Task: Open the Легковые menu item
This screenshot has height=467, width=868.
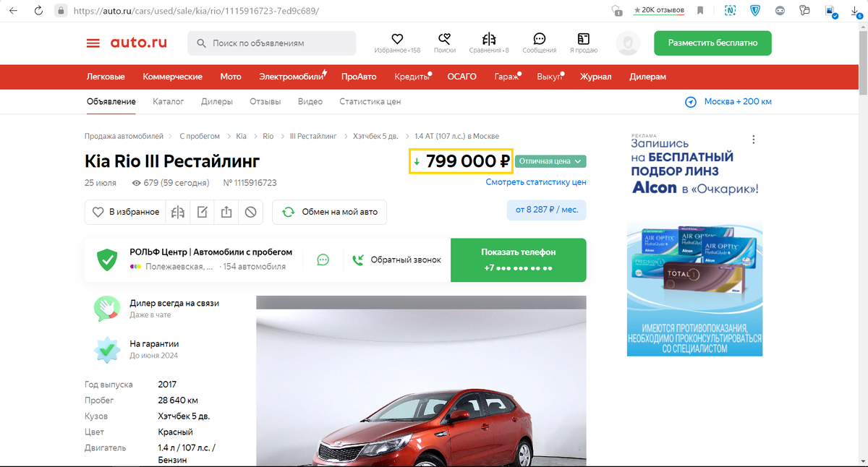Action: [x=106, y=77]
